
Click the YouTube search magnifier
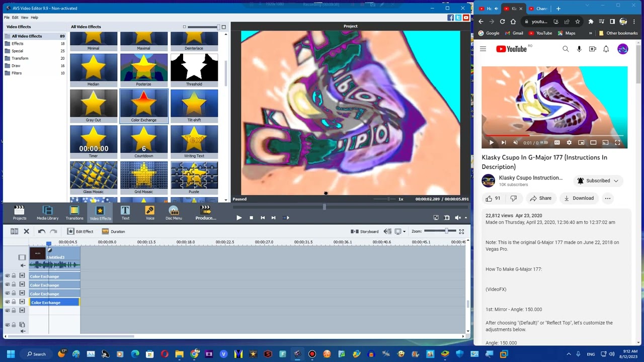566,49
